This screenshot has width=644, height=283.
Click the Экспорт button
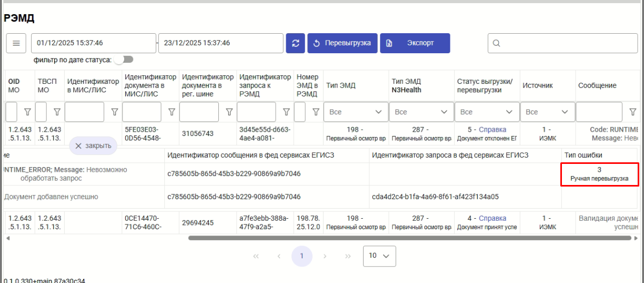pos(415,43)
